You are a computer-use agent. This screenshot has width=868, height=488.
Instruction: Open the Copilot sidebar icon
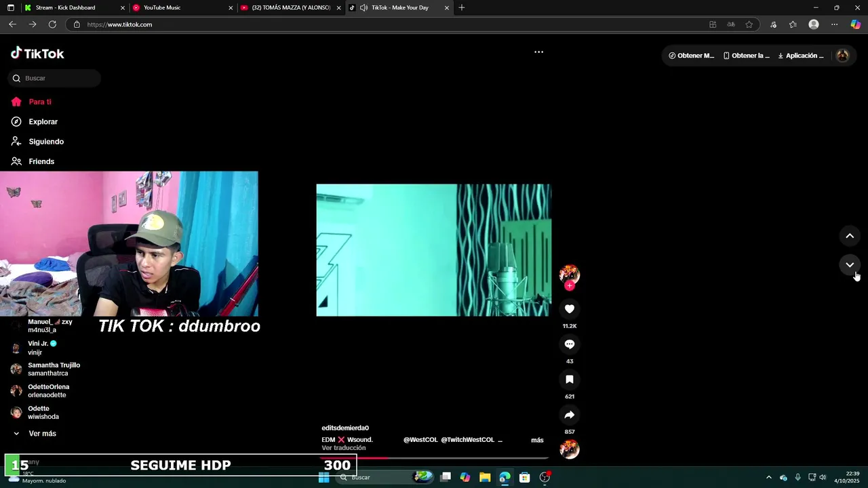tap(856, 24)
